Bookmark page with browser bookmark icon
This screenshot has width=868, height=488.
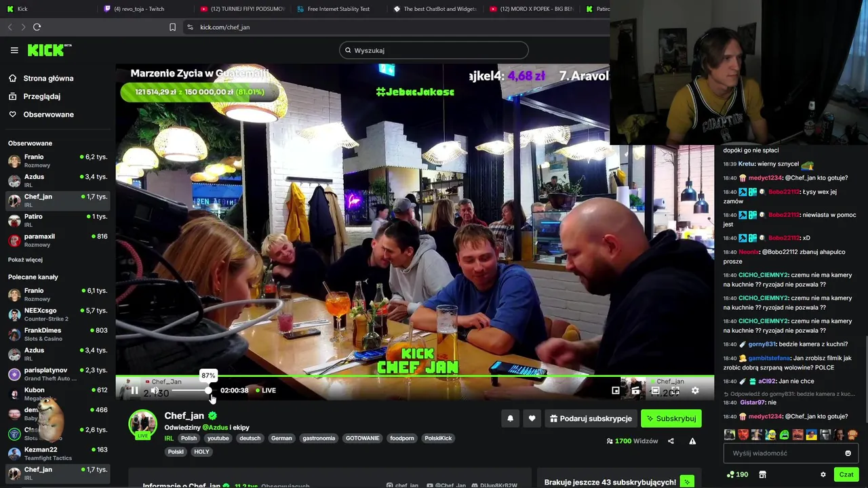click(172, 27)
